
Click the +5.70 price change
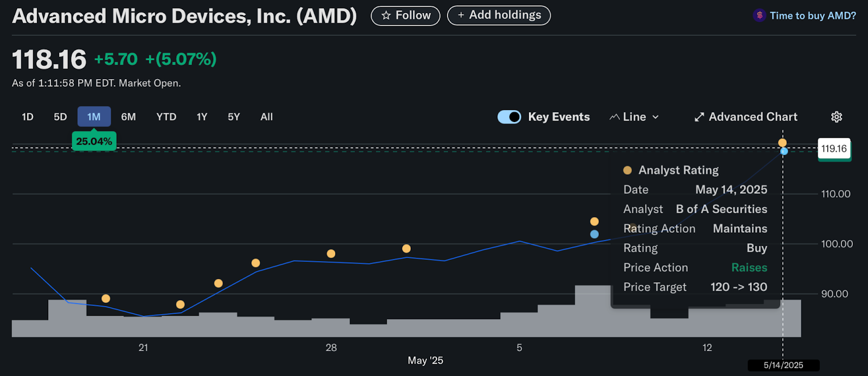116,59
